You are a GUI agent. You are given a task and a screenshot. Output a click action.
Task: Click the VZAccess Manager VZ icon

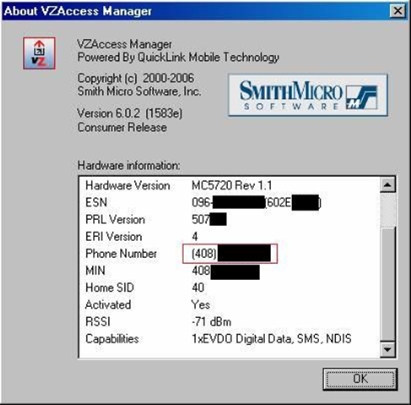[39, 53]
